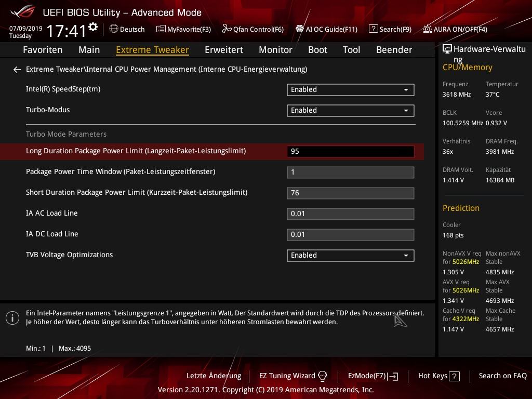
Task: Select TVB Voltage Optimizations label
Action: point(69,255)
